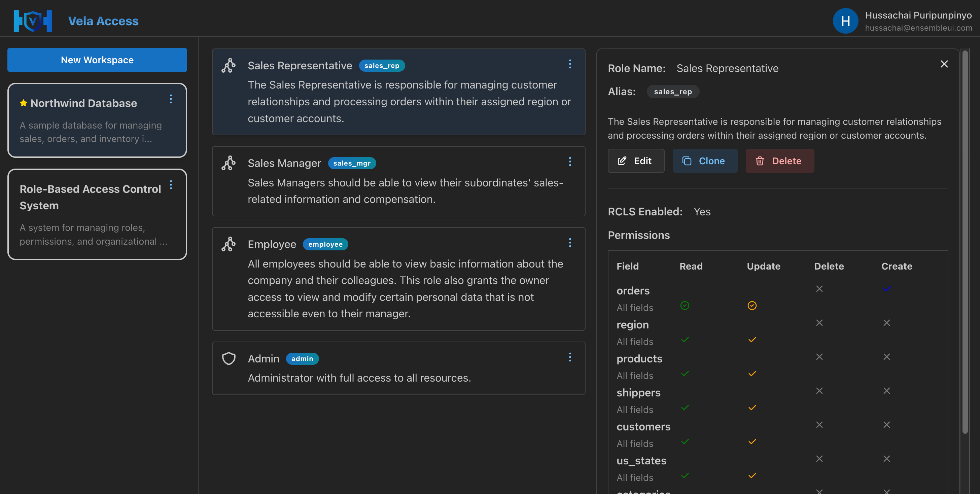
Task: Click the user avatar H icon
Action: [845, 21]
